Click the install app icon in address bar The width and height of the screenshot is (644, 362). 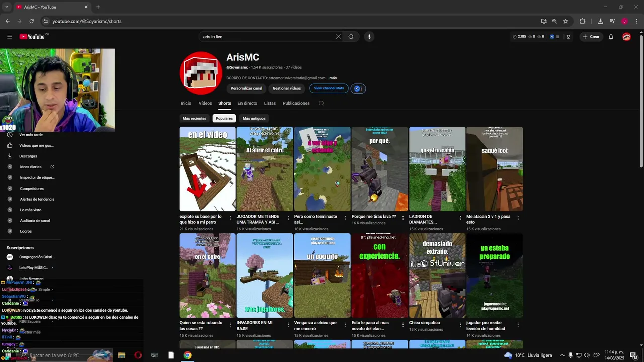544,21
